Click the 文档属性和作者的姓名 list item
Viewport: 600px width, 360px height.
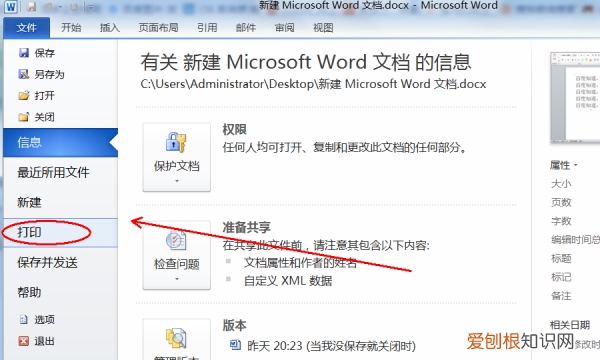click(300, 262)
